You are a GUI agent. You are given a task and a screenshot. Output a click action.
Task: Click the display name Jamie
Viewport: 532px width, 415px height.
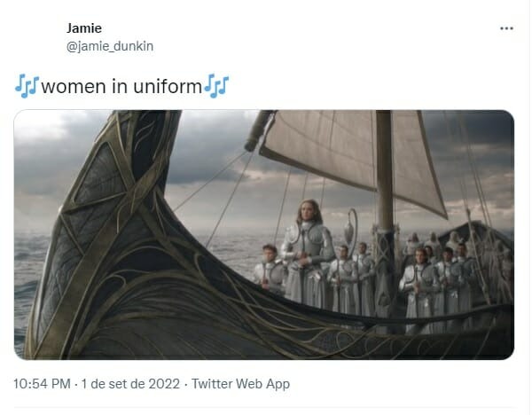[x=84, y=28]
